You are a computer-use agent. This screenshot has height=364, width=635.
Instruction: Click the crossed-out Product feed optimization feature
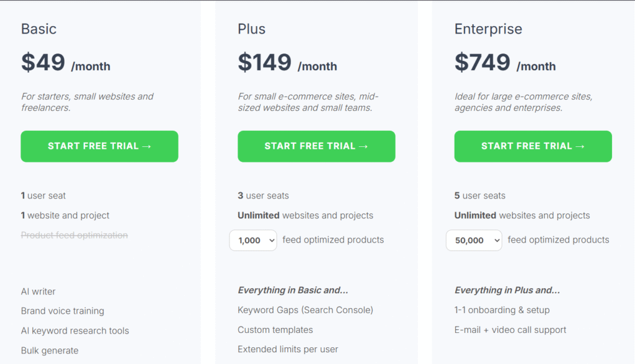click(x=74, y=235)
